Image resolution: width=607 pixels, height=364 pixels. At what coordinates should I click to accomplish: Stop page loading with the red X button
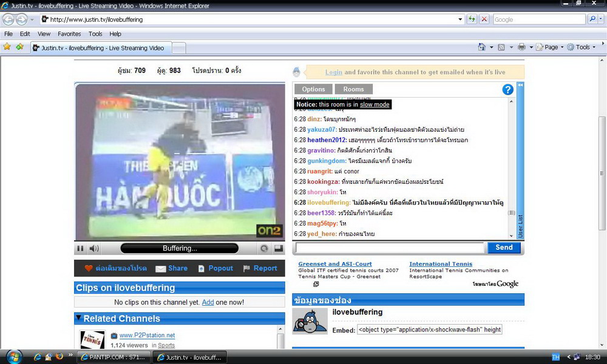[484, 19]
